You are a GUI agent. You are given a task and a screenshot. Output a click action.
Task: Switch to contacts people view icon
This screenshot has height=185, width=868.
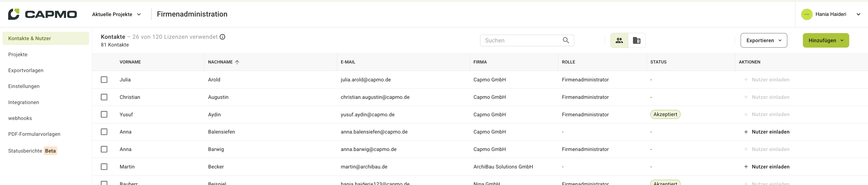point(619,41)
